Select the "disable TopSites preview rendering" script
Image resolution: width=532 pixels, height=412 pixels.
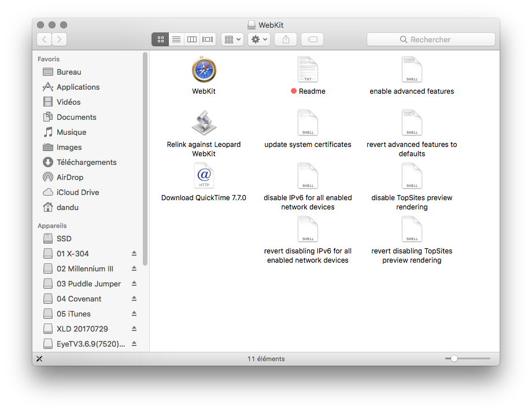(412, 175)
